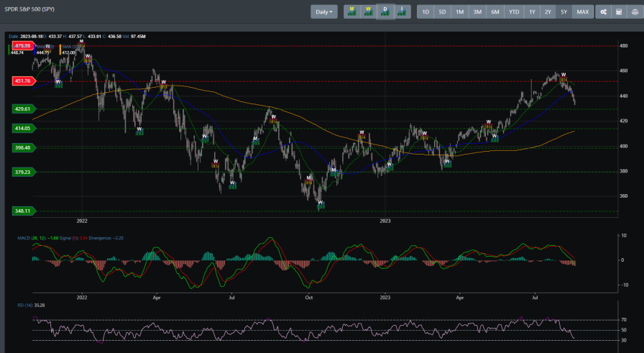Click the 479.98 resistance level tag

tap(22, 45)
